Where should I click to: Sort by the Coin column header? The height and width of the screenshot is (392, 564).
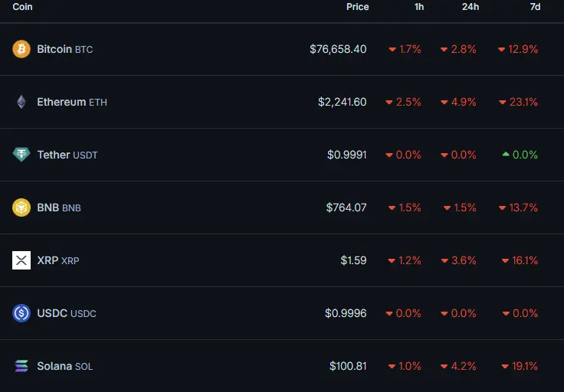click(x=22, y=7)
